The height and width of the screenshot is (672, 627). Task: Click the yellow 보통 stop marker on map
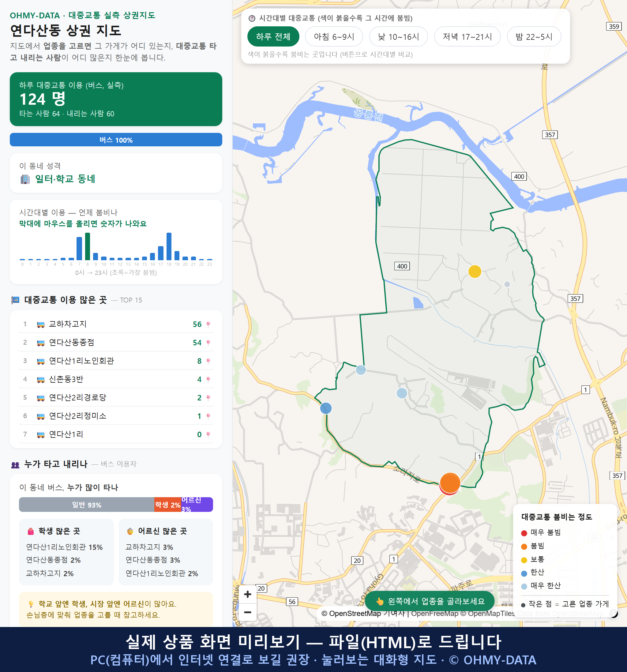point(475,272)
